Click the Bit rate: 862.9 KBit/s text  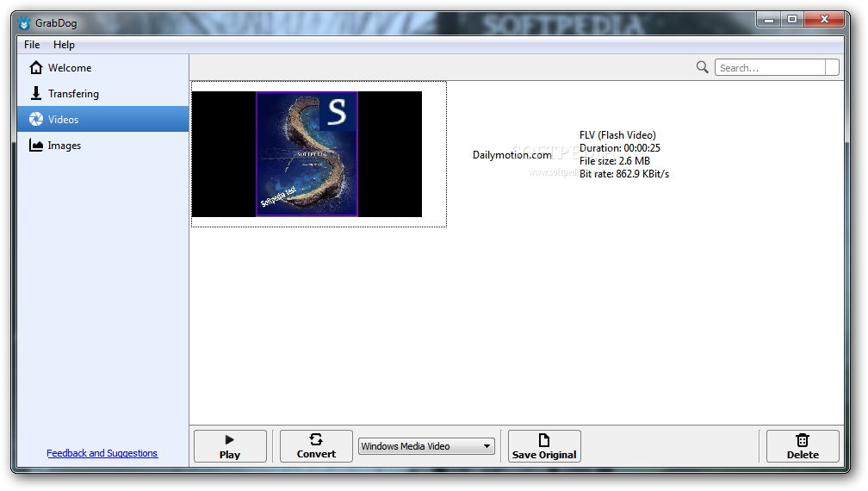pyautogui.click(x=623, y=174)
